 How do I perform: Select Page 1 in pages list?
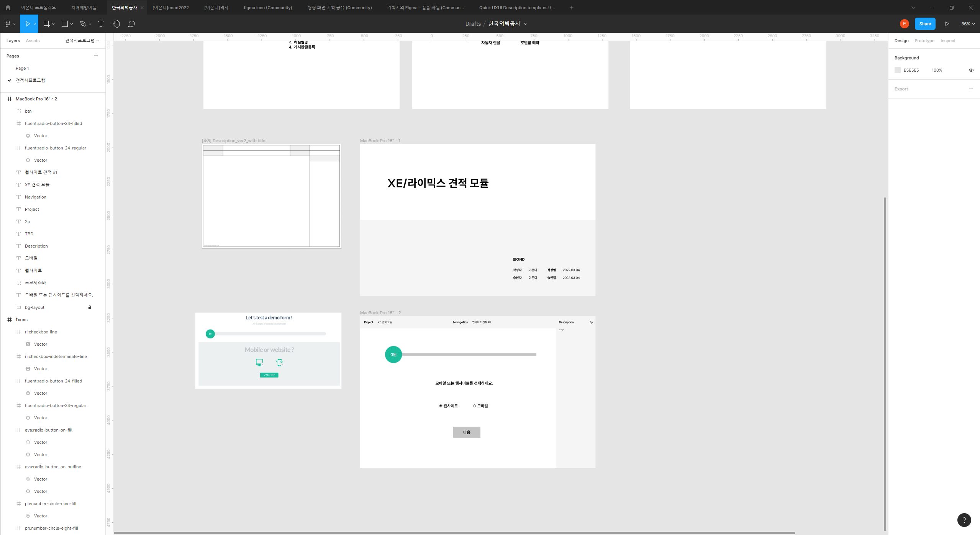[22, 68]
